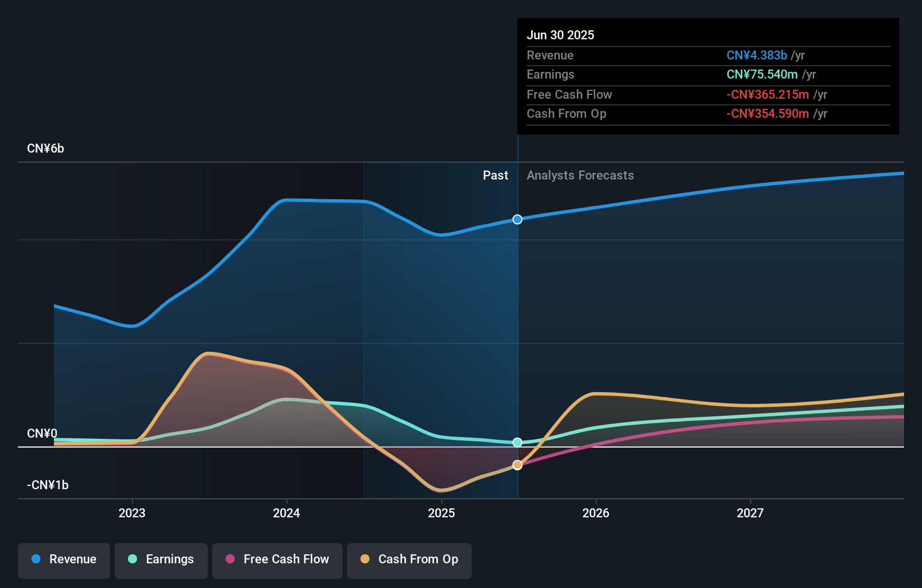Screen dimensions: 922x588
Task: Click the Revenue legend color dot
Action: coord(37,559)
